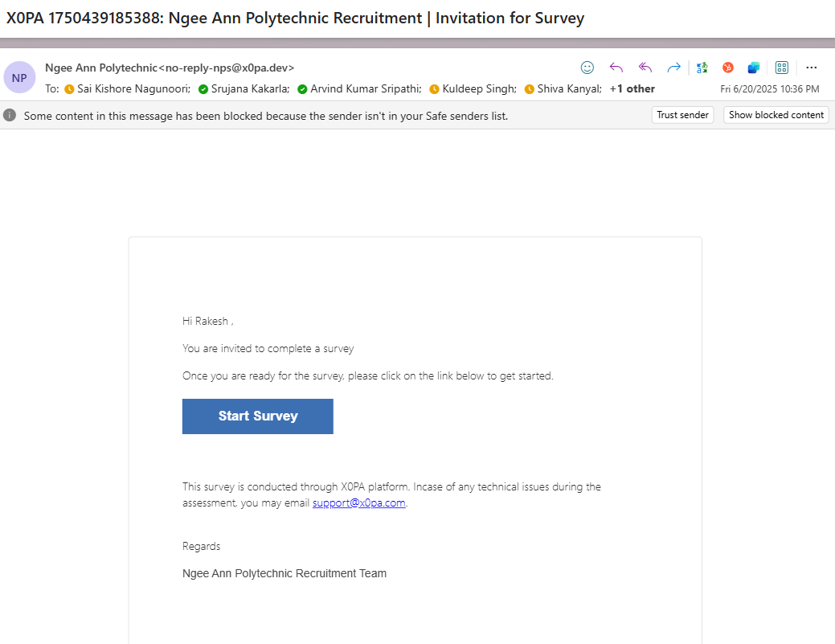Select recipient Sai Kishore Nagunoori

(133, 89)
